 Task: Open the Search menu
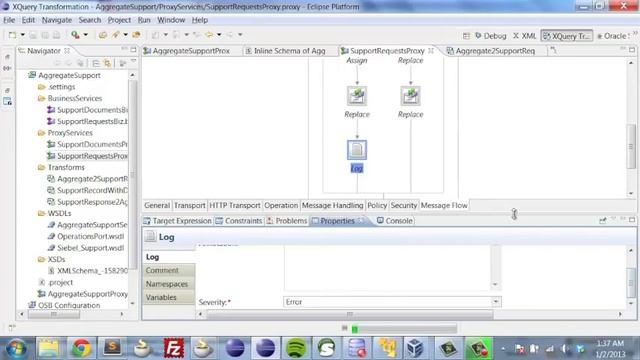(90, 20)
